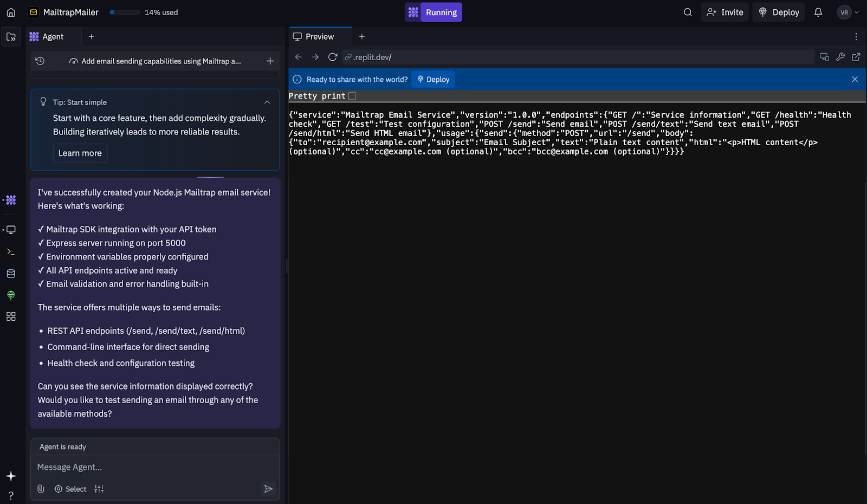867x504 pixels.
Task: Collapse the Tip: Start simple card
Action: pos(267,102)
